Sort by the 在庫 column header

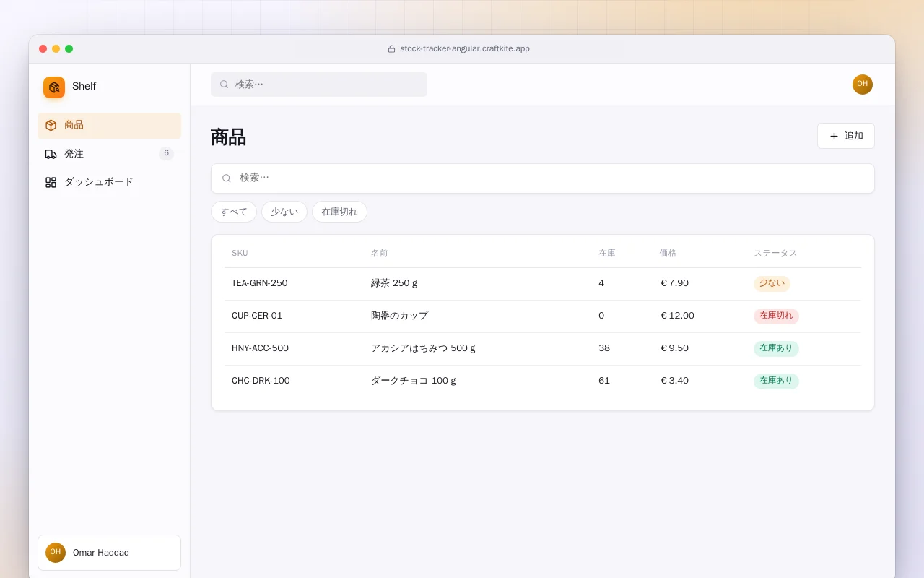(x=607, y=254)
